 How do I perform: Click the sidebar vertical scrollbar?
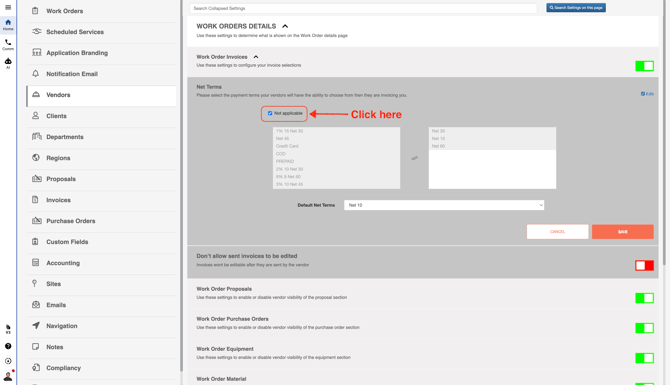181,186
